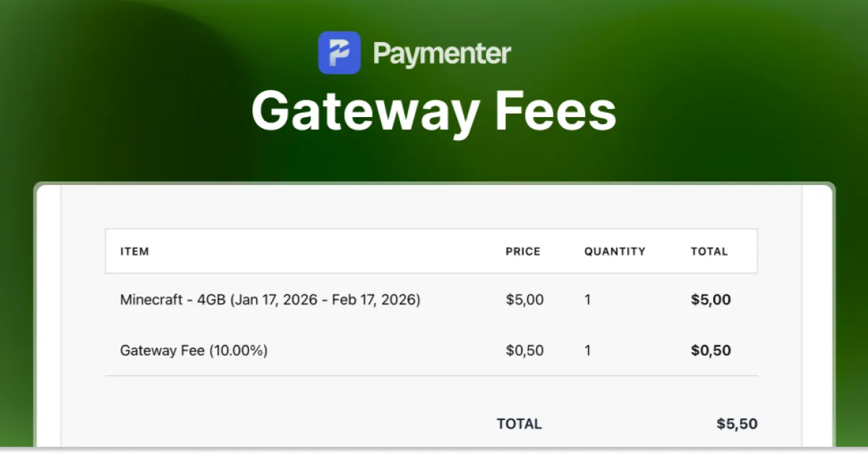868x454 pixels.
Task: Click the blue Paymenter logo icon
Action: coord(339,53)
